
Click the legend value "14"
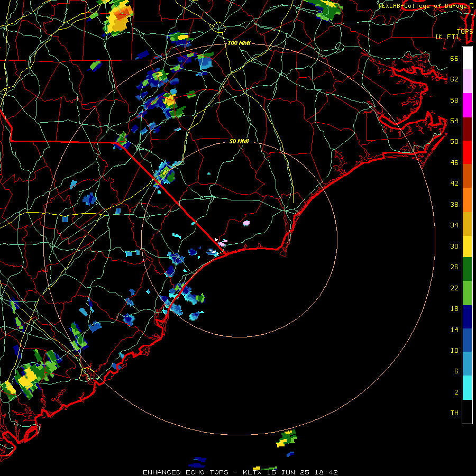coord(454,329)
